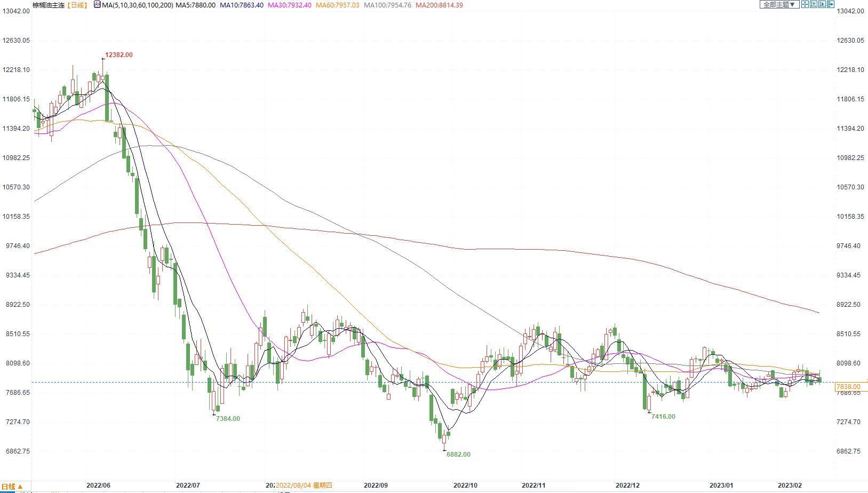Image resolution: width=868 pixels, height=493 pixels.
Task: Click the 【日线】 period label in chart title
Action: 77,5
